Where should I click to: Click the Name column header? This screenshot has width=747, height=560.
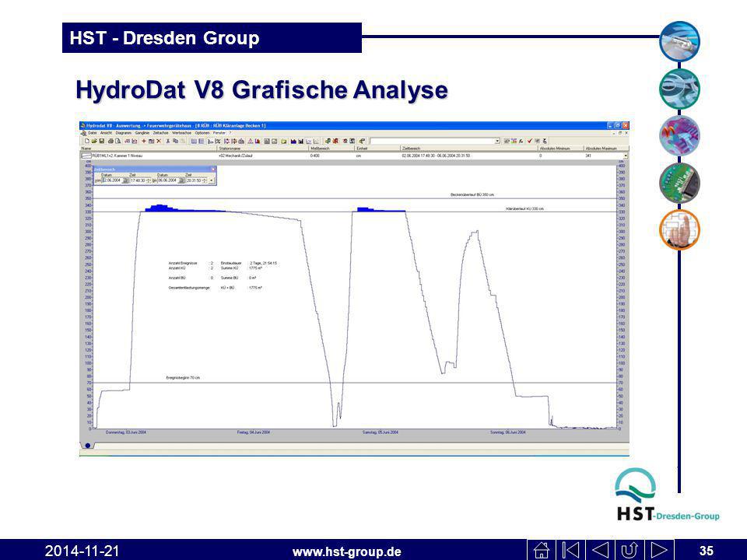pos(148,149)
